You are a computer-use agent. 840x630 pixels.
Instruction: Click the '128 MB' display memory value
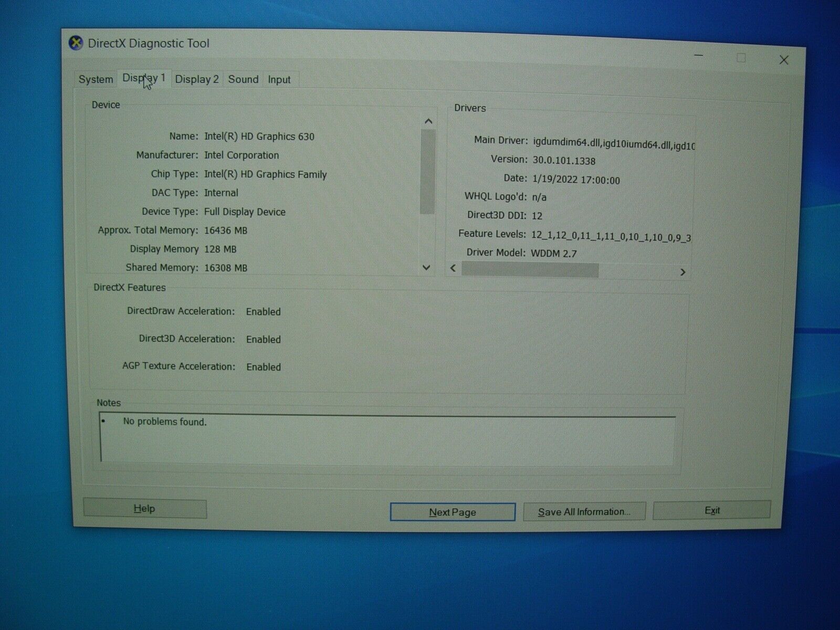click(220, 249)
